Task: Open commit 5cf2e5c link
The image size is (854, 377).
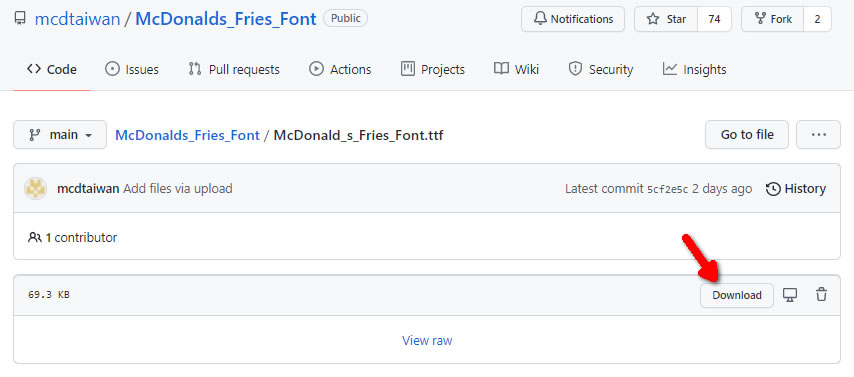Action: [667, 190]
